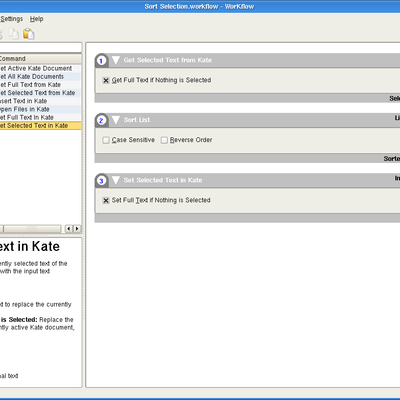Click scroll right arrow of command list

tap(77, 229)
